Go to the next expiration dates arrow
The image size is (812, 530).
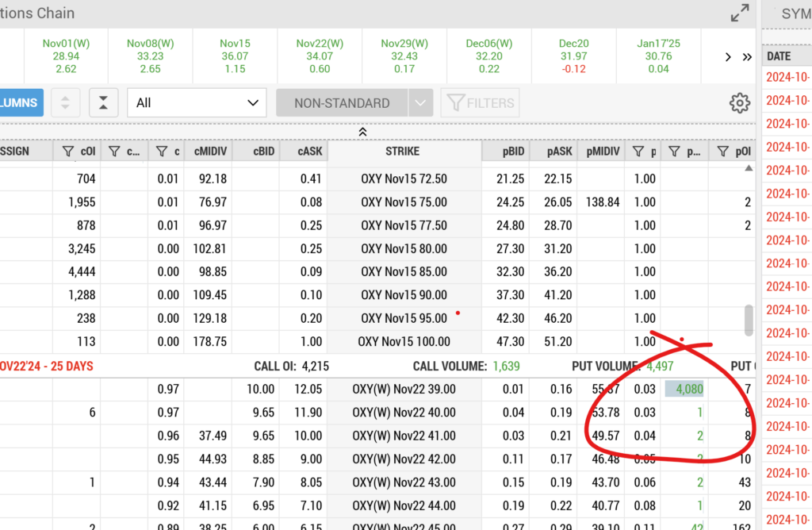pyautogui.click(x=728, y=57)
